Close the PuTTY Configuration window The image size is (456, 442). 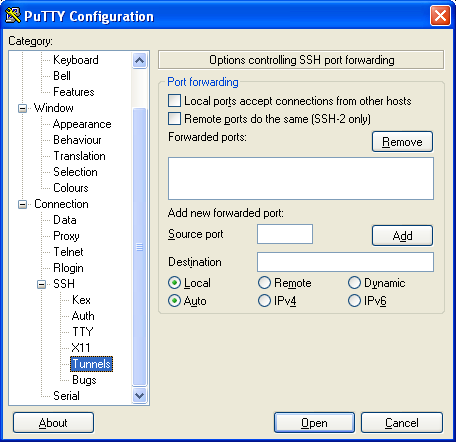pyautogui.click(x=440, y=15)
